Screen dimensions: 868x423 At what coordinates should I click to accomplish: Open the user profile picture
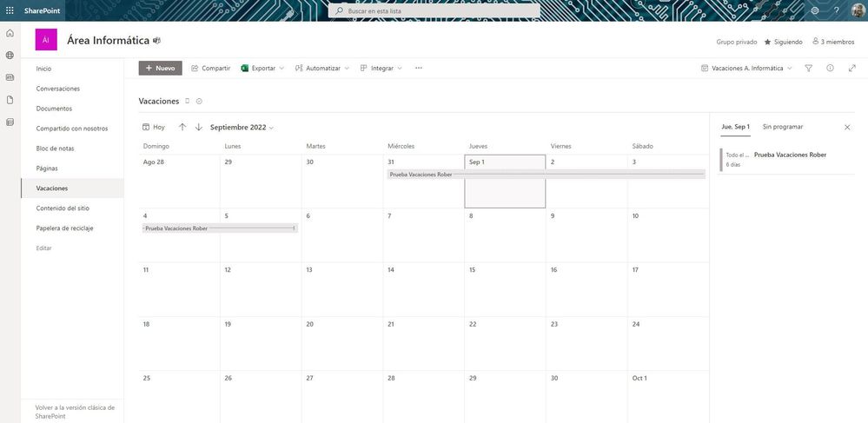click(x=858, y=10)
